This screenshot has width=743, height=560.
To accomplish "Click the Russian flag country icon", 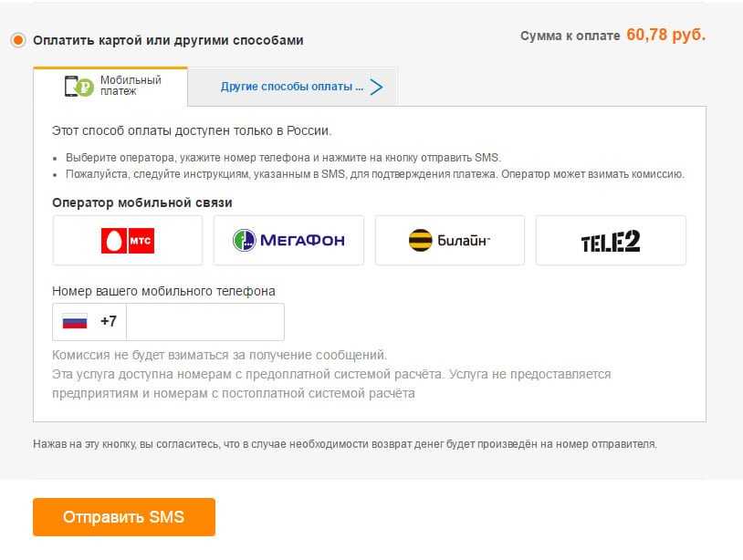I will pos(74,322).
